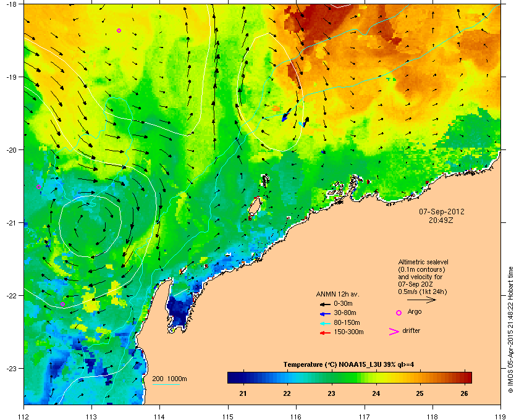The height and width of the screenshot is (420, 519).
Task: Click the cyan 80-150m arrow in legend
Action: click(325, 323)
